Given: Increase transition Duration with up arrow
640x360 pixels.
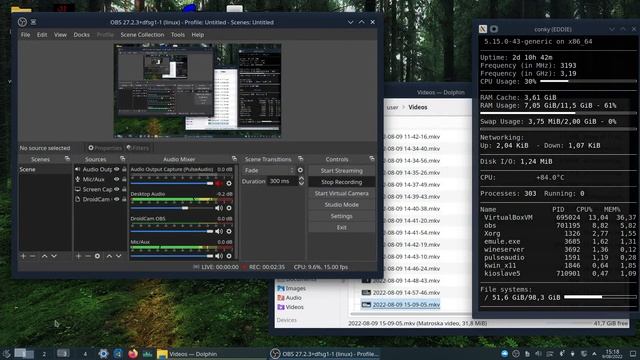Looking at the screenshot, I should click(x=301, y=179).
